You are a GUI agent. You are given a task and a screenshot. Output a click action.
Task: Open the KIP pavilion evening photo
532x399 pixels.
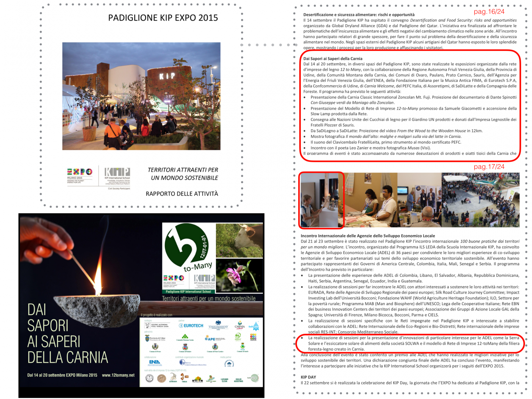click(x=141, y=96)
